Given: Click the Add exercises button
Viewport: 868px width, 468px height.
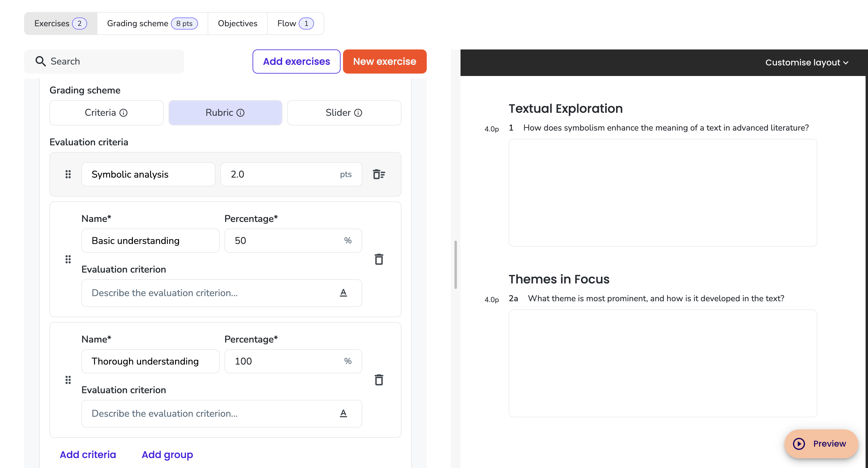Looking at the screenshot, I should (x=296, y=62).
